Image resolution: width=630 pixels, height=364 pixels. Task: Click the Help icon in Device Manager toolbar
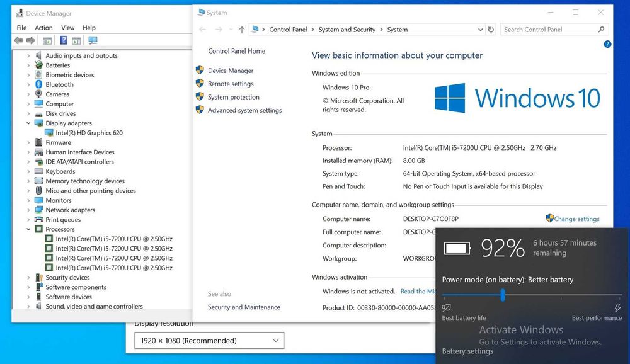[64, 40]
